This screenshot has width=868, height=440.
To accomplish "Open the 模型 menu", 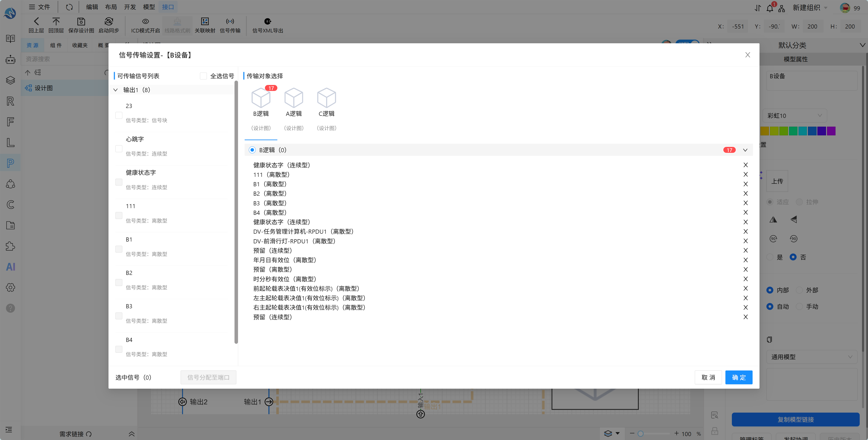I will [x=149, y=7].
